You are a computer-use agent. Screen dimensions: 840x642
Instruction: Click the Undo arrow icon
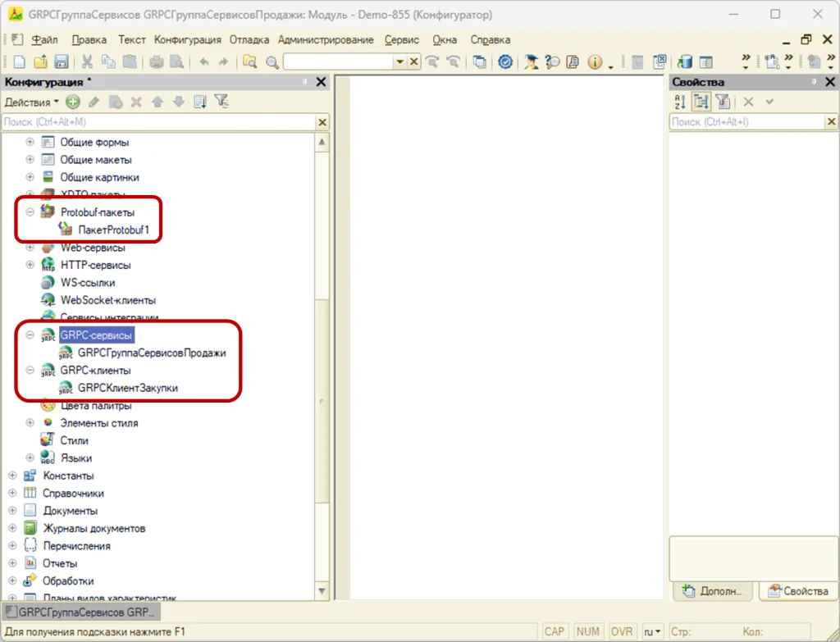tap(204, 62)
